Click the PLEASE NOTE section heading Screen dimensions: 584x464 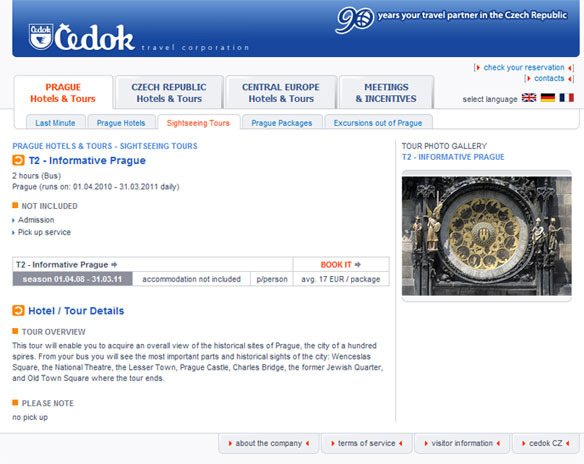coord(48,403)
